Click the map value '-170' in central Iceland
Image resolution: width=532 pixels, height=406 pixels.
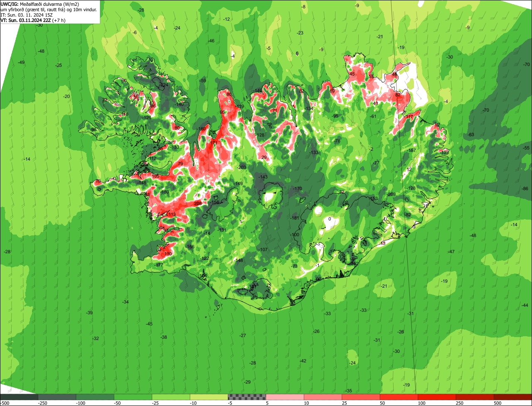point(298,188)
